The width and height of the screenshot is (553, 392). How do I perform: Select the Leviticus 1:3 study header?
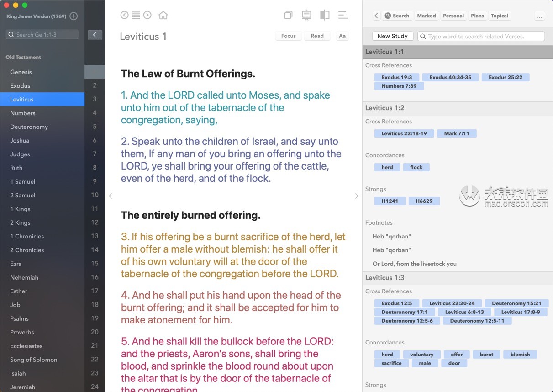(458, 278)
